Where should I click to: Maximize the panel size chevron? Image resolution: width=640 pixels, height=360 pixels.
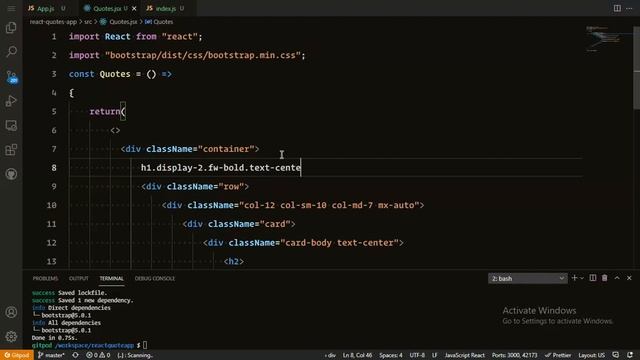click(x=617, y=278)
